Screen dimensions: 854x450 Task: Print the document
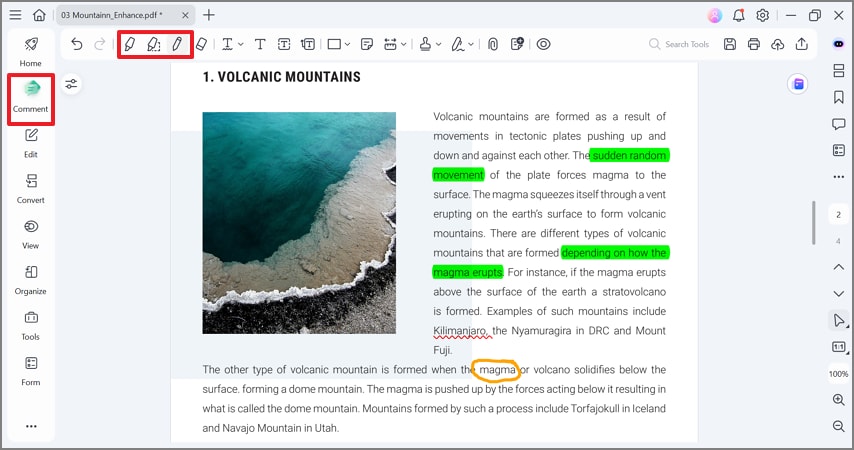754,44
